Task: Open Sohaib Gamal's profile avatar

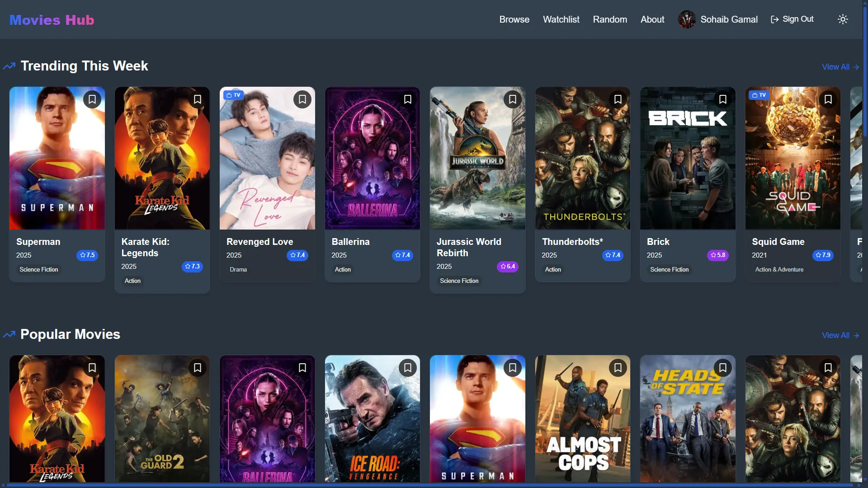Action: coord(687,19)
